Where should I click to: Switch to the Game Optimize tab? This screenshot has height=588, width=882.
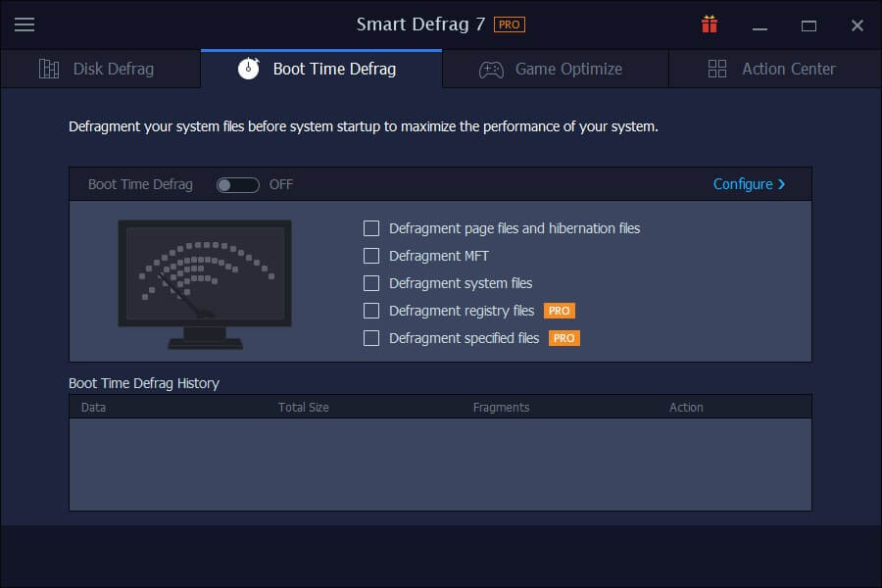[x=554, y=69]
